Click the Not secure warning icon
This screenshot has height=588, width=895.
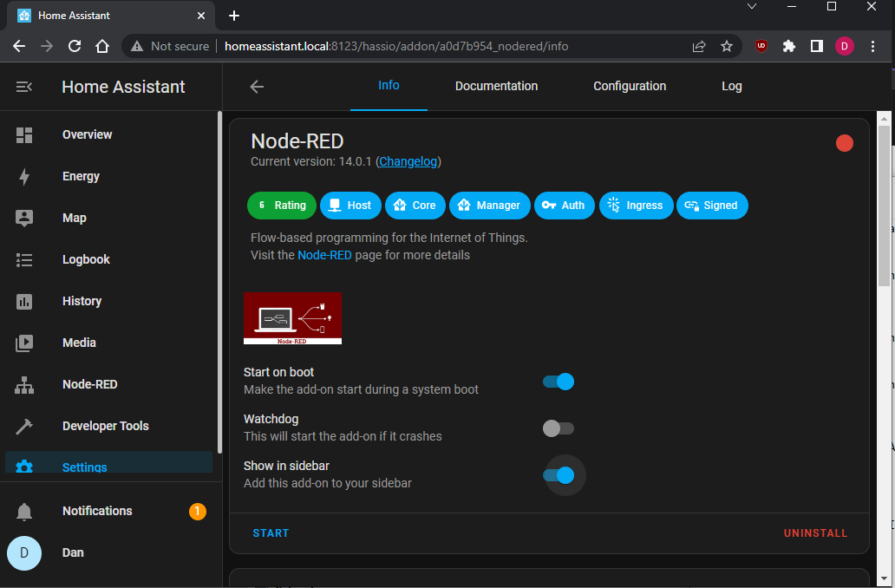(x=137, y=46)
